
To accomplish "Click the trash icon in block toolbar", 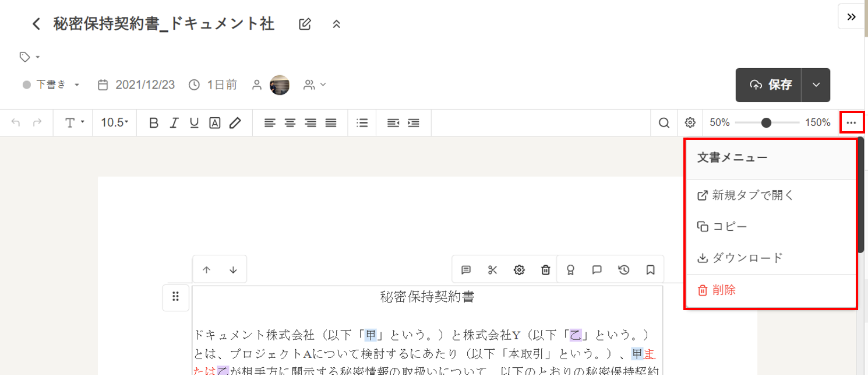I will click(x=546, y=270).
